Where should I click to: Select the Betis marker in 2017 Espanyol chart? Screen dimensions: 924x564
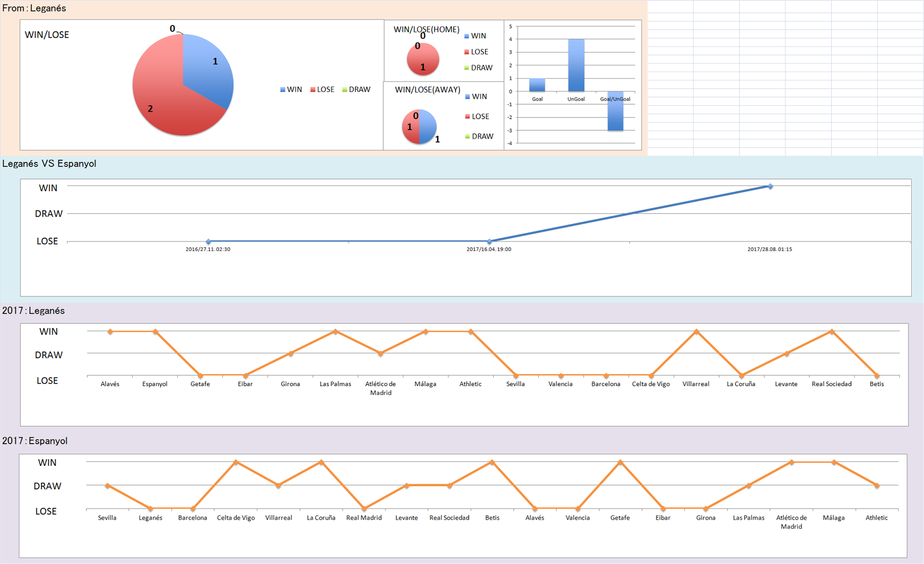[x=492, y=462]
